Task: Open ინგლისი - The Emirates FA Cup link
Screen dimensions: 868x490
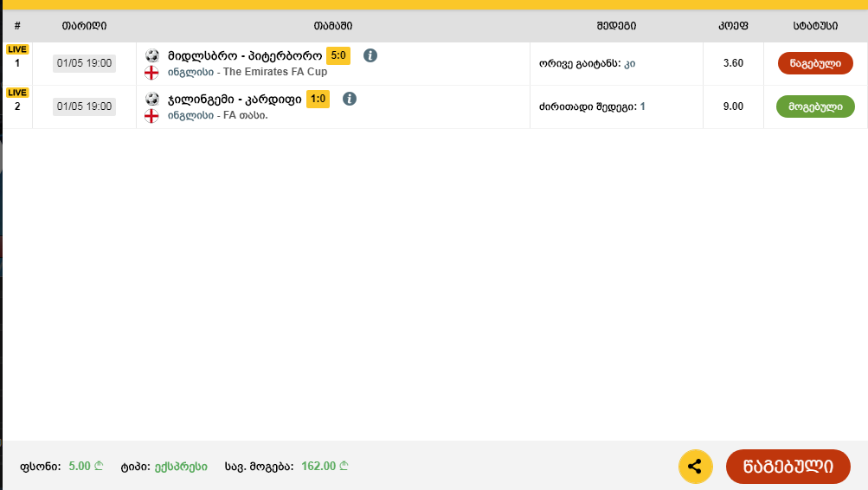Action: click(x=248, y=72)
